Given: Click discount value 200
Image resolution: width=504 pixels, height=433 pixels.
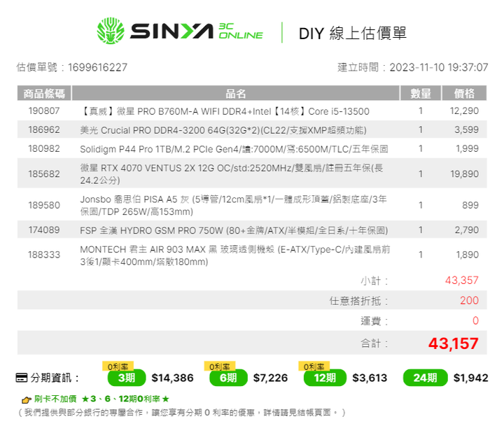Looking at the screenshot, I should pyautogui.click(x=469, y=300).
